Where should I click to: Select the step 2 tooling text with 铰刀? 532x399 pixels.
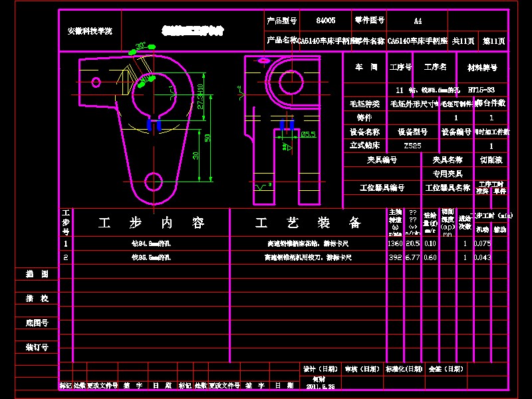[308, 257]
